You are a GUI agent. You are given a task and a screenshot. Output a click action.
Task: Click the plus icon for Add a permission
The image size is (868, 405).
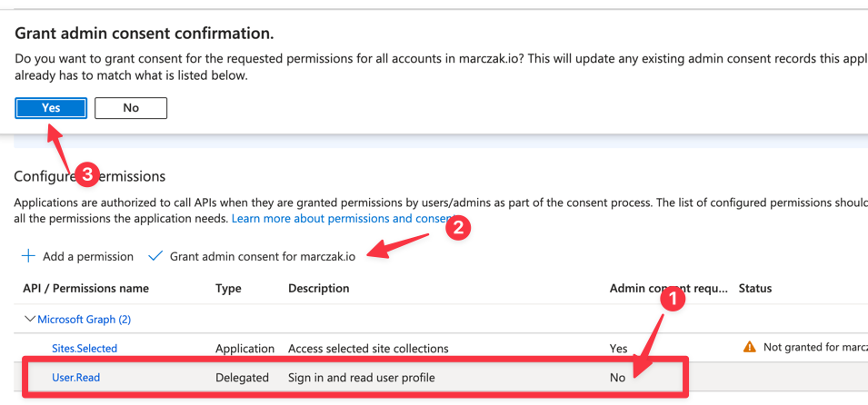click(27, 256)
